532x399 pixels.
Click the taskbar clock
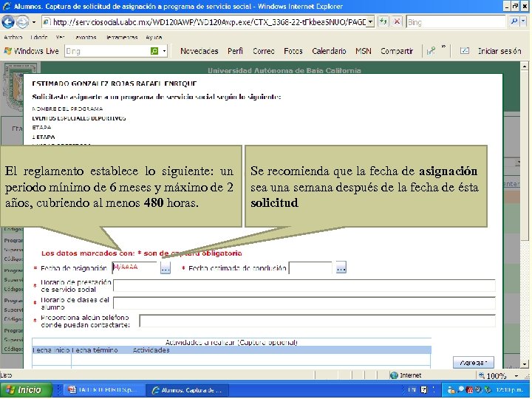pos(509,390)
